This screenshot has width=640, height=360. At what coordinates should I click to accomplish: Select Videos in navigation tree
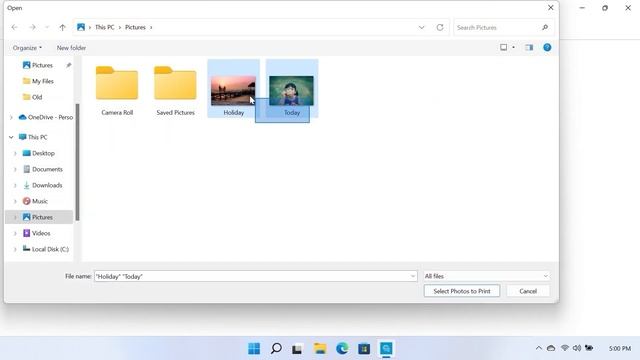point(36,233)
